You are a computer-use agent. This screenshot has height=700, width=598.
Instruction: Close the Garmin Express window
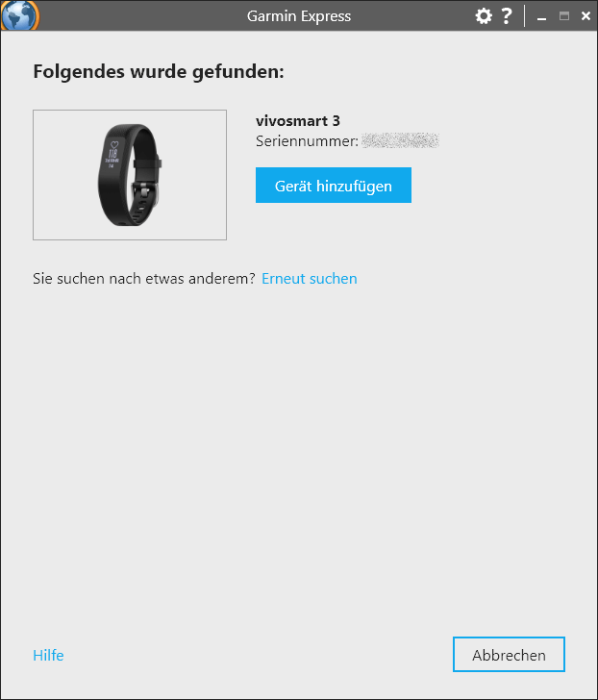coord(586,16)
